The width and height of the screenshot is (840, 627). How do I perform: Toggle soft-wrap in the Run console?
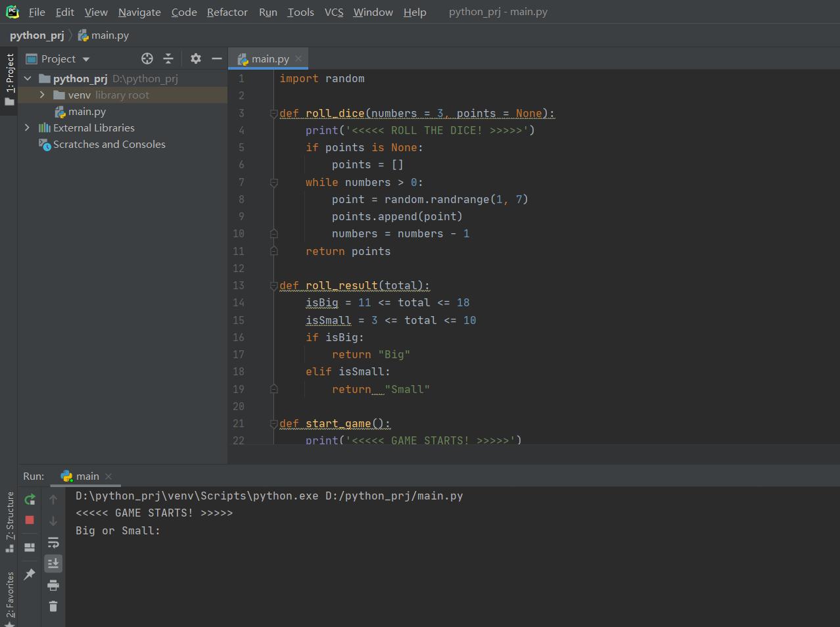[x=53, y=542]
